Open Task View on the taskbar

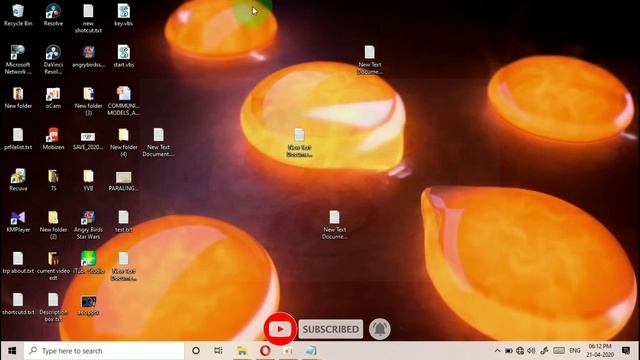pos(218,351)
